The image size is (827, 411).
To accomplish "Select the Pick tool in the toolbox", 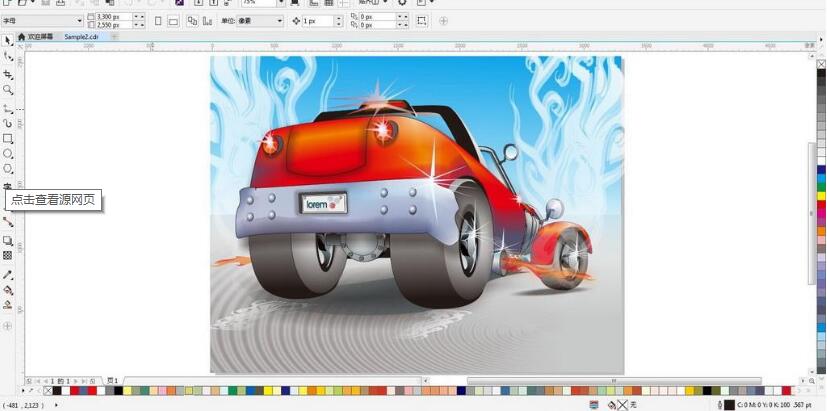I will (x=8, y=40).
